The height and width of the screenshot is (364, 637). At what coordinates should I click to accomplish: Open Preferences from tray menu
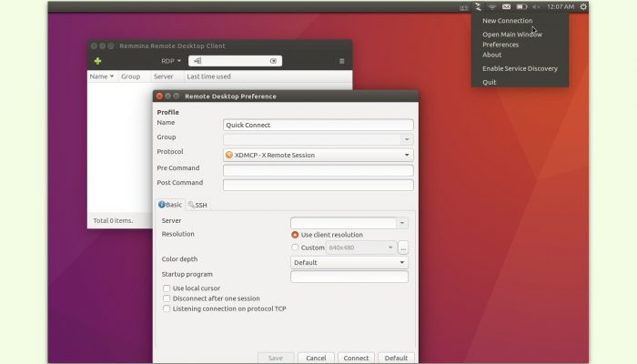point(500,45)
